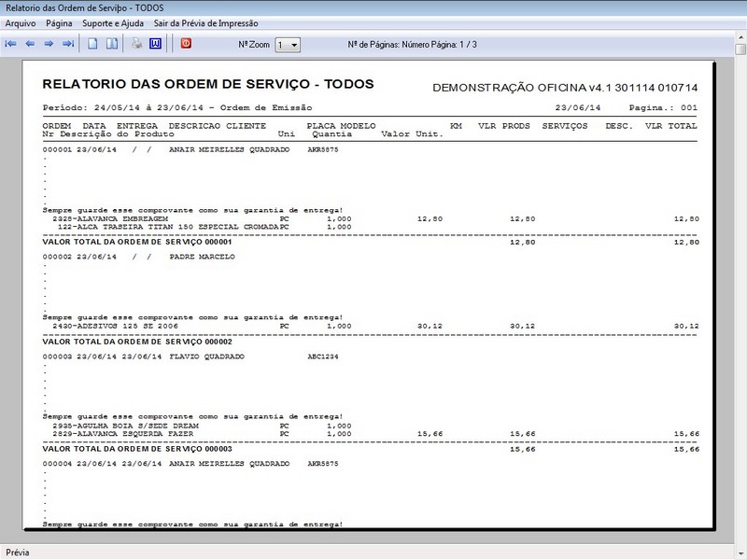This screenshot has width=747, height=560.
Task: Click VALOR TOTAL DA ORDEM DE SERVIÇO 000003
Action: [x=137, y=449]
